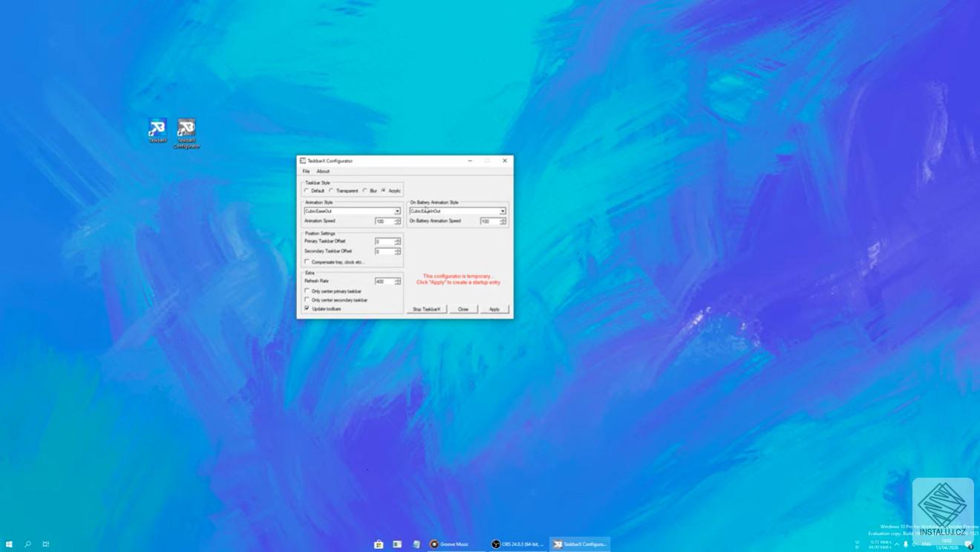
Task: Open Task View on the taskbar
Action: coord(45,544)
